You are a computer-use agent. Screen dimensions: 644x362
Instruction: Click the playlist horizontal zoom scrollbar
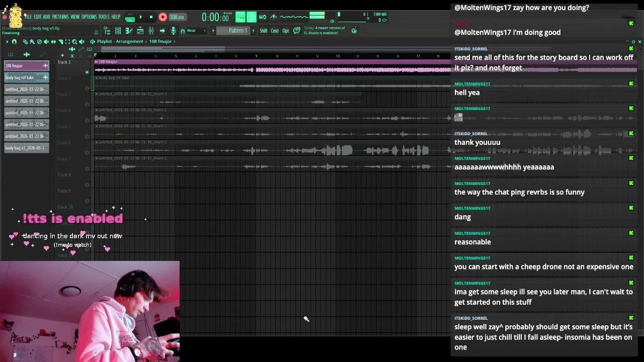point(162,49)
